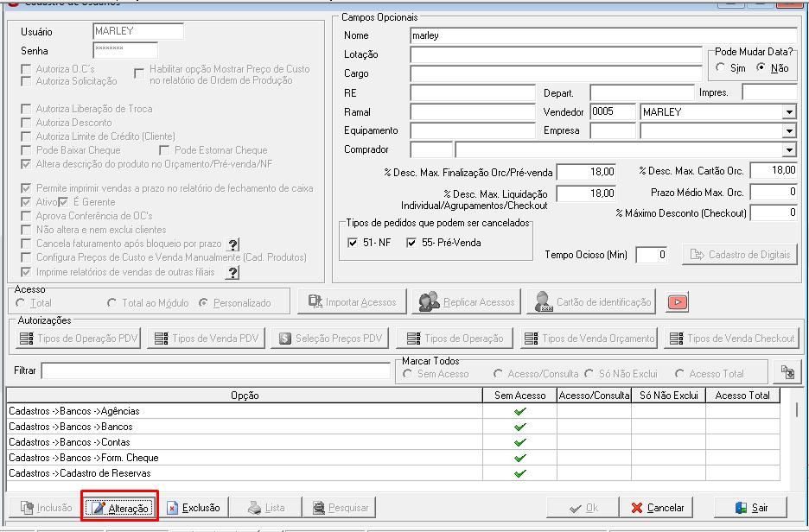
Task: Select Total ao Módulo radio
Action: (112, 303)
